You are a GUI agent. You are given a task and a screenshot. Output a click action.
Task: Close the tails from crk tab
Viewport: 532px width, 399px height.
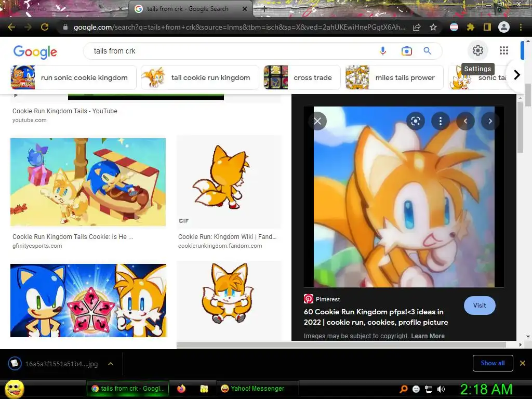pos(245,9)
